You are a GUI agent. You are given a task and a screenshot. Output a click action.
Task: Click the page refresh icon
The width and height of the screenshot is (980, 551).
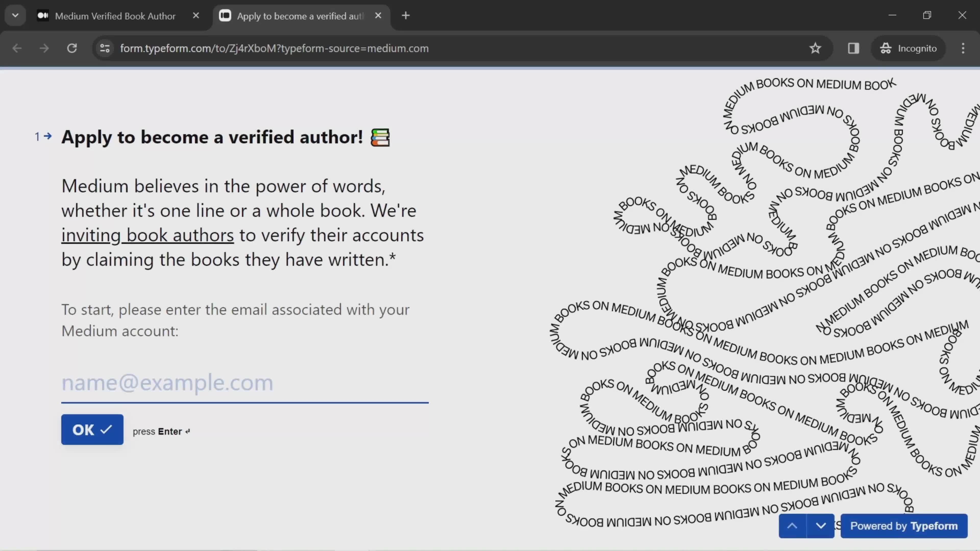[72, 48]
